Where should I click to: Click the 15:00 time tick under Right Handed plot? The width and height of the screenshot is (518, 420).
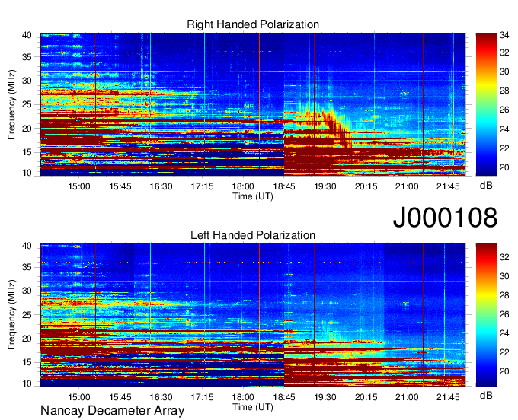coord(79,186)
